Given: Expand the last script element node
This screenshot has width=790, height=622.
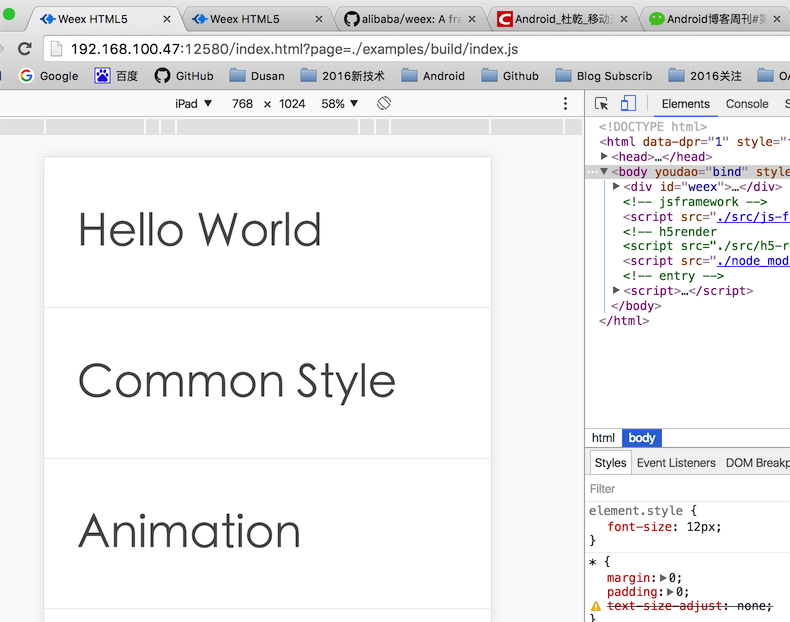Looking at the screenshot, I should coord(616,290).
